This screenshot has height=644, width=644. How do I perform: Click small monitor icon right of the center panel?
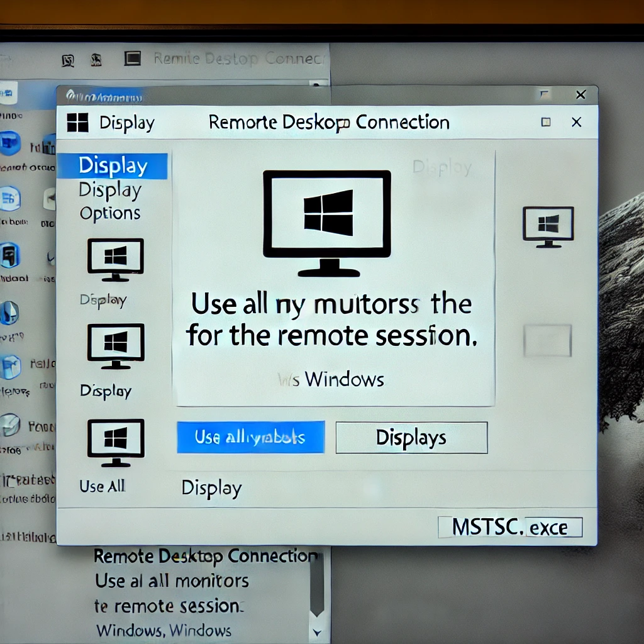pyautogui.click(x=548, y=227)
